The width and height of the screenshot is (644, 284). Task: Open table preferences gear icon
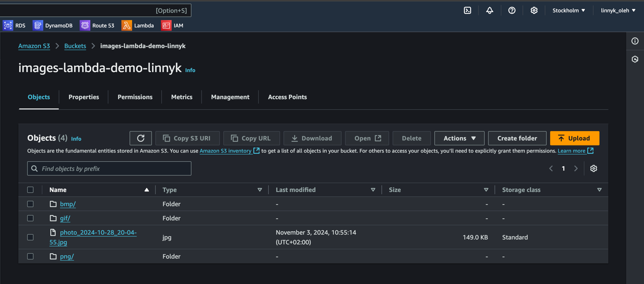pyautogui.click(x=594, y=168)
